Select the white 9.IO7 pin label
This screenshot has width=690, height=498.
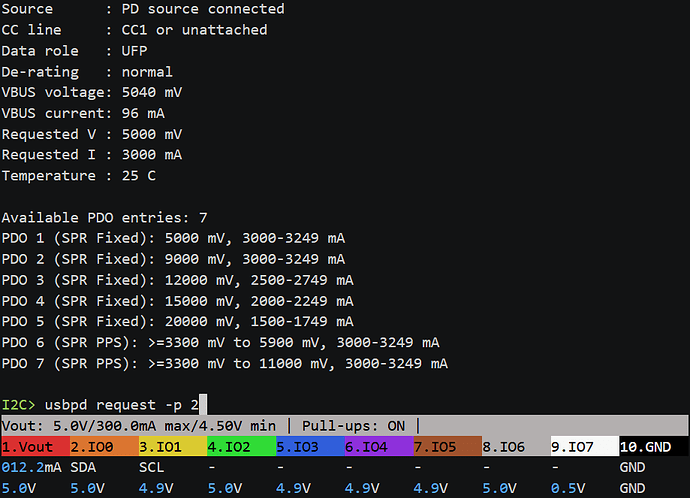click(578, 446)
